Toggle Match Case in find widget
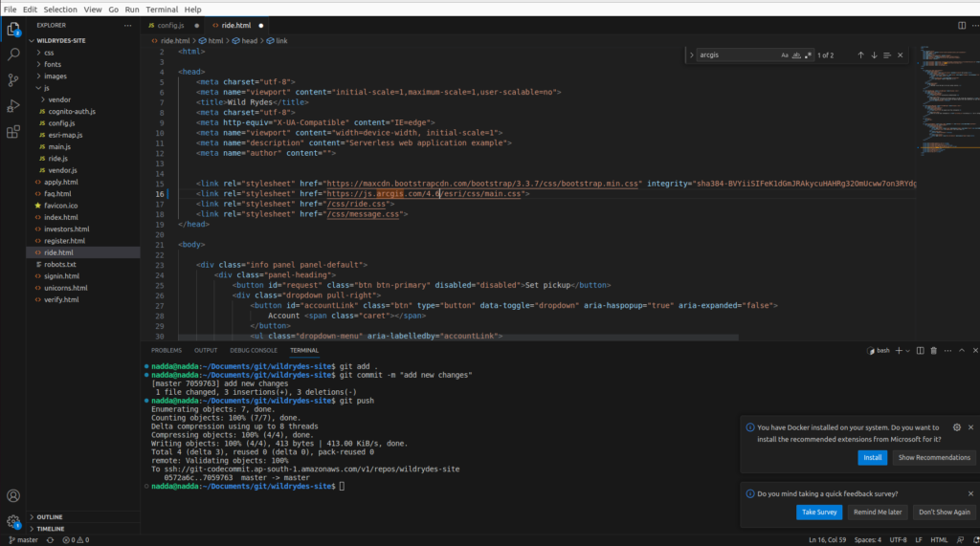 point(785,55)
